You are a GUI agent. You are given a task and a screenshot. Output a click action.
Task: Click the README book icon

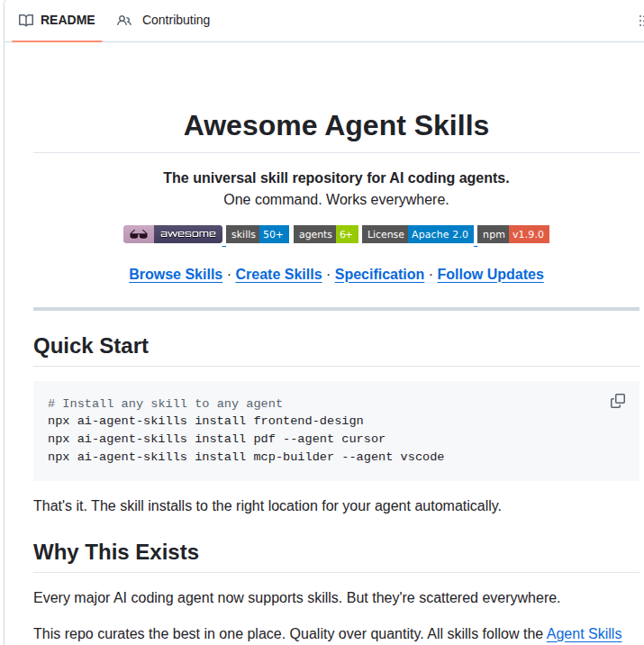[x=26, y=20]
